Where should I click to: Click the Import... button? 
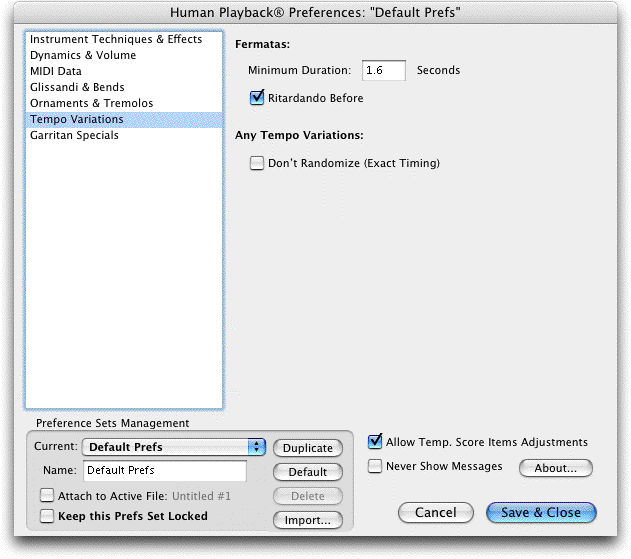point(308,520)
